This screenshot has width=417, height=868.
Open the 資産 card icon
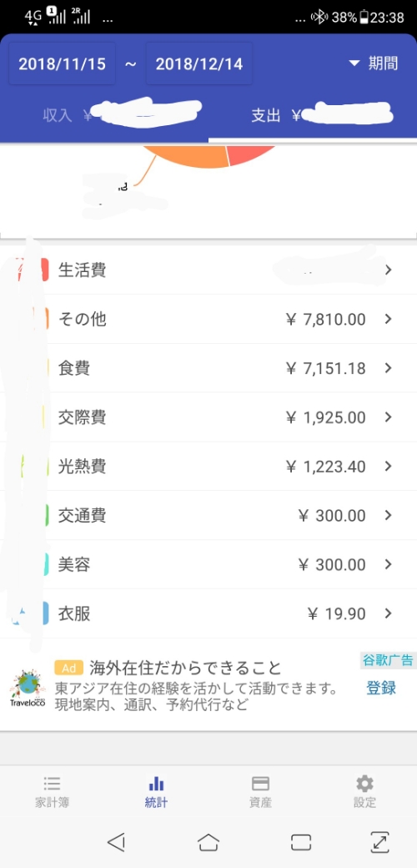(260, 784)
